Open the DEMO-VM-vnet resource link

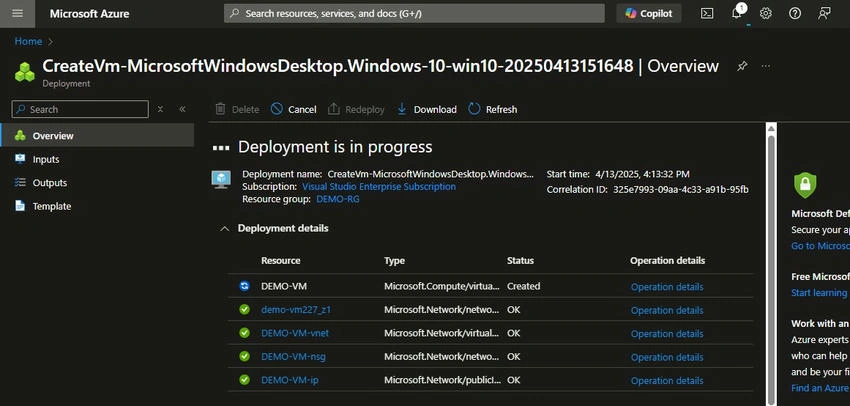pos(295,333)
